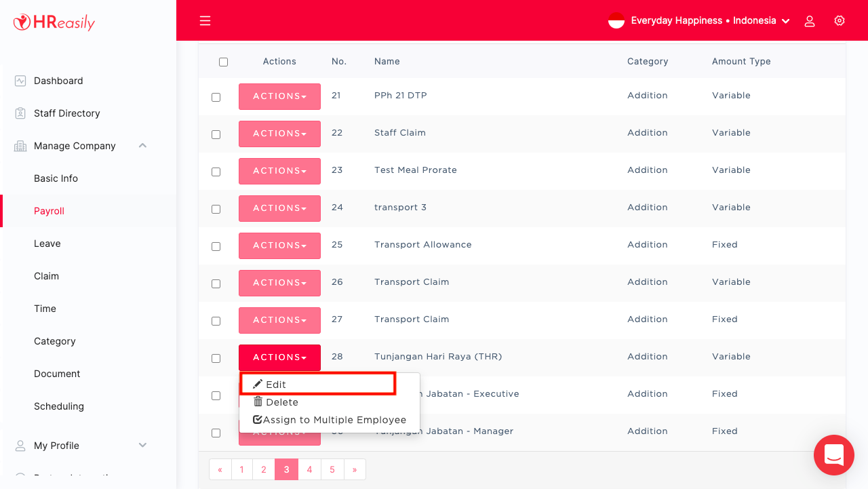868x489 pixels.
Task: Open Actions dropdown for Transport Allowance
Action: (279, 246)
